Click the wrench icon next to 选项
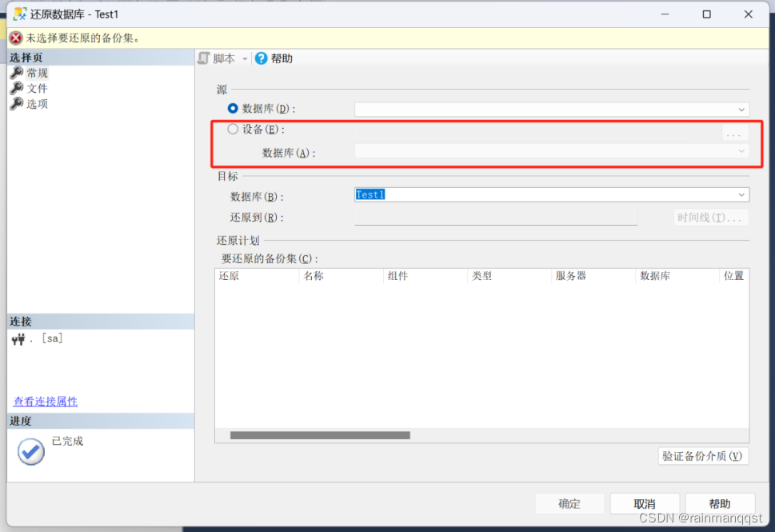The height and width of the screenshot is (532, 775). pos(17,104)
